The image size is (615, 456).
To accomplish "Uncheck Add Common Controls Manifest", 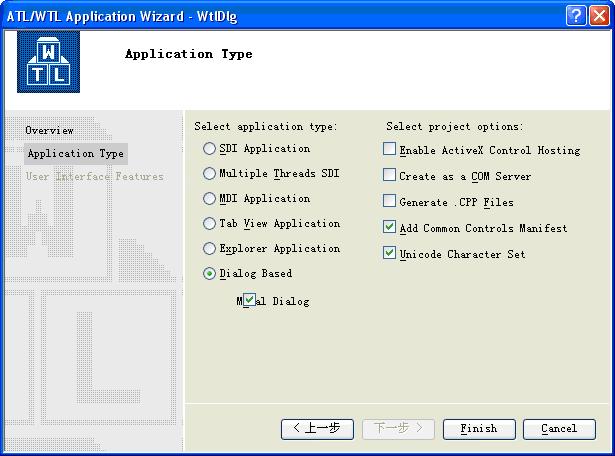I will 390,228.
